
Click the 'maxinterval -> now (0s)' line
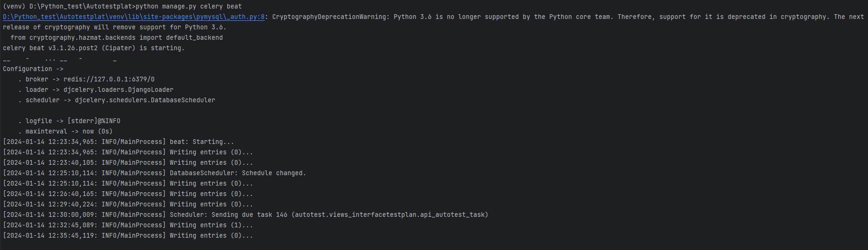[x=69, y=132]
